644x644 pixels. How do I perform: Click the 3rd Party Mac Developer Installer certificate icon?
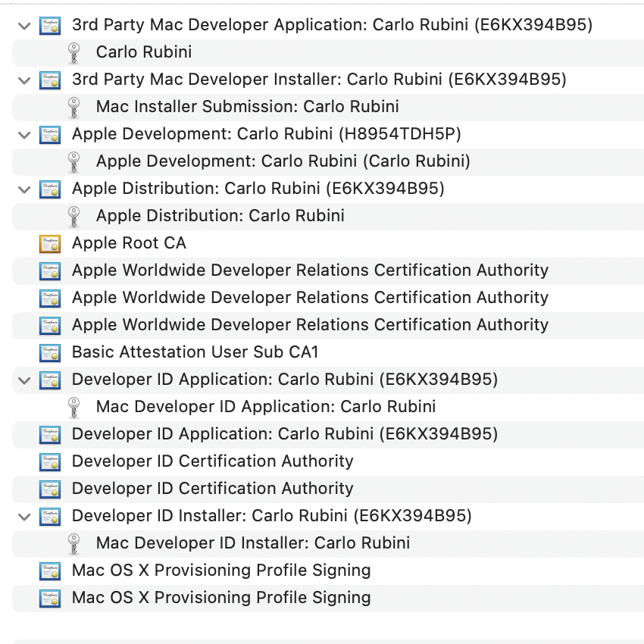click(50, 80)
